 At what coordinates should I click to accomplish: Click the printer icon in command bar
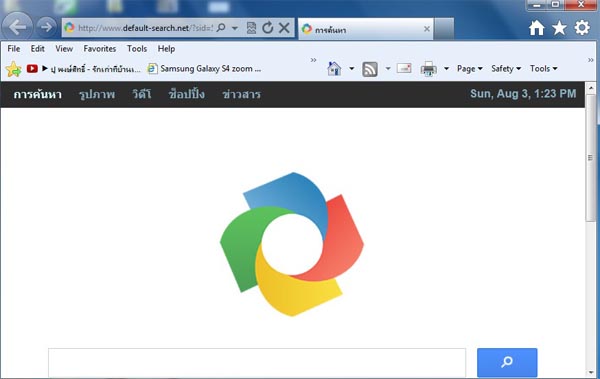(x=429, y=69)
